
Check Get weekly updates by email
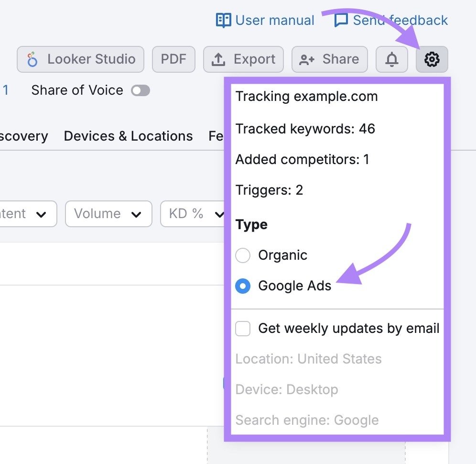coord(243,329)
